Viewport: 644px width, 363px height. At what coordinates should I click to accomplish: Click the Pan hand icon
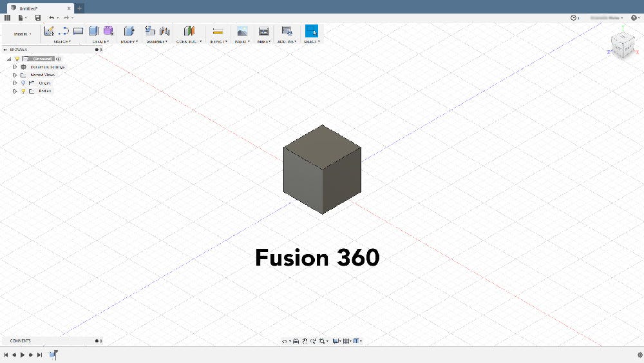tap(305, 341)
